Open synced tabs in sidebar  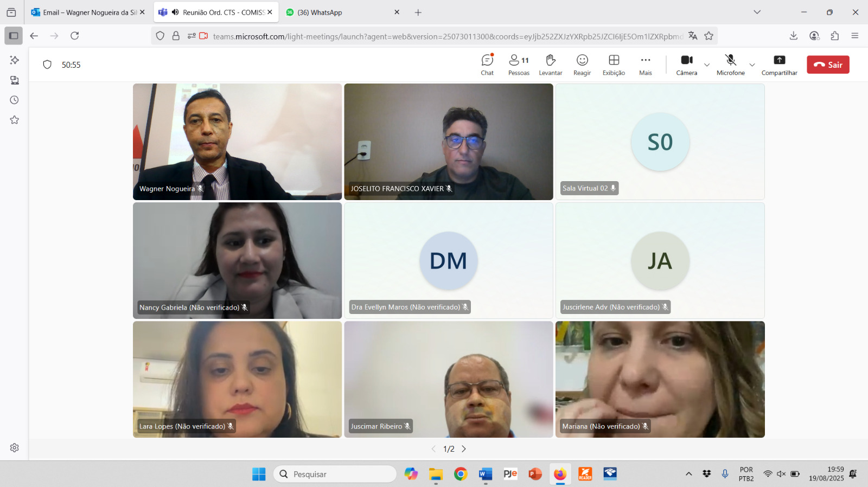pos(15,80)
